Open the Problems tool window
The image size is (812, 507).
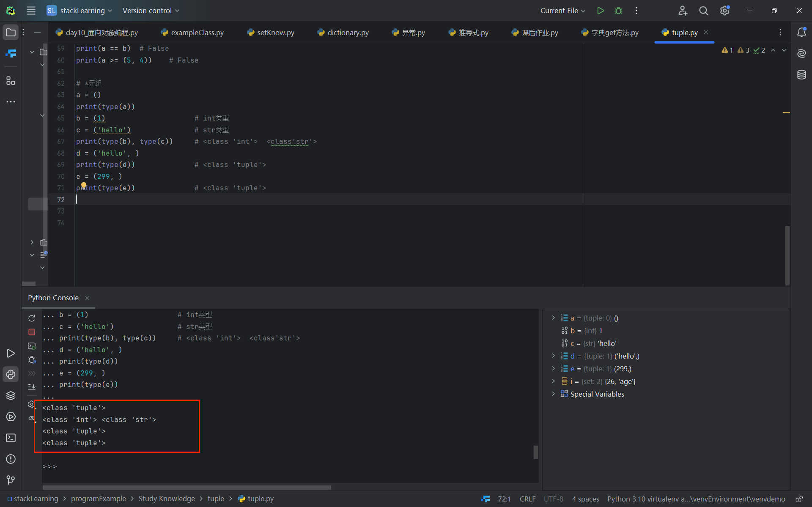tap(11, 459)
